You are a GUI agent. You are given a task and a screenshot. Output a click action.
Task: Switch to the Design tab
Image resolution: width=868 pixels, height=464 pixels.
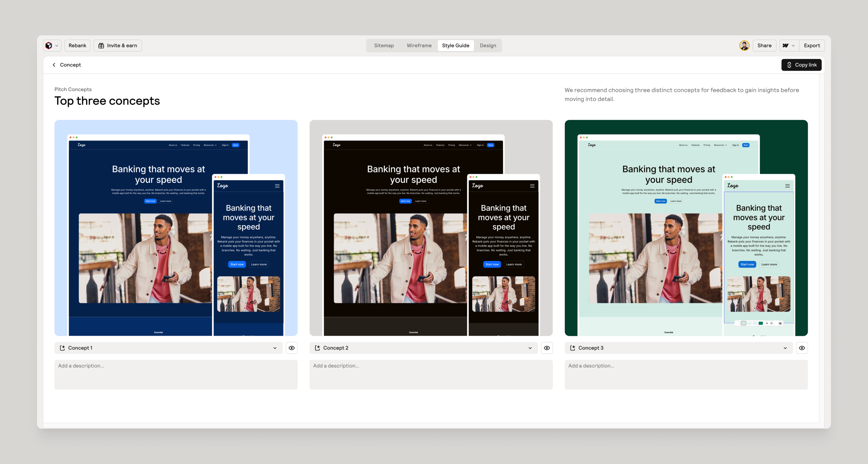coord(488,45)
